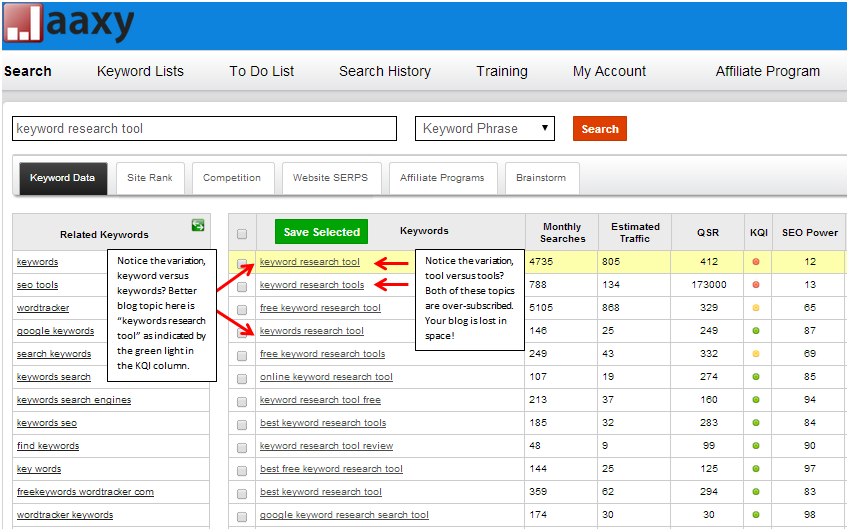Image resolution: width=847 pixels, height=529 pixels.
Task: Click SEO Power value 98
Action: click(x=809, y=515)
